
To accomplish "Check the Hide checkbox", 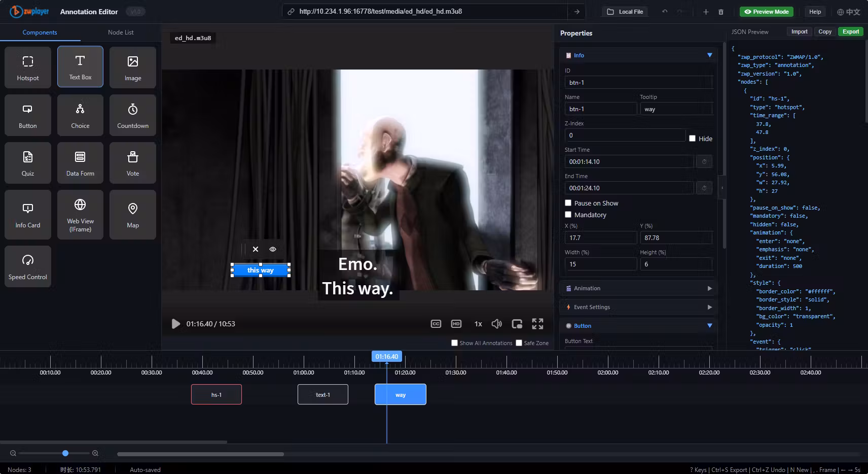I will pos(693,138).
